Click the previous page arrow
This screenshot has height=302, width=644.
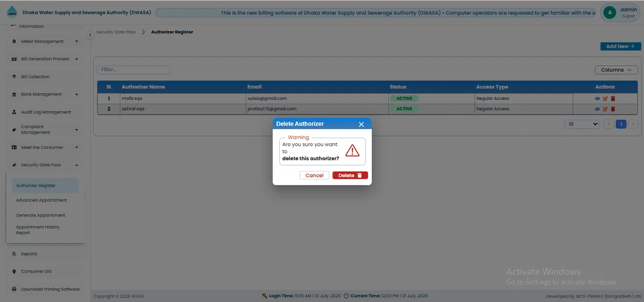[609, 124]
